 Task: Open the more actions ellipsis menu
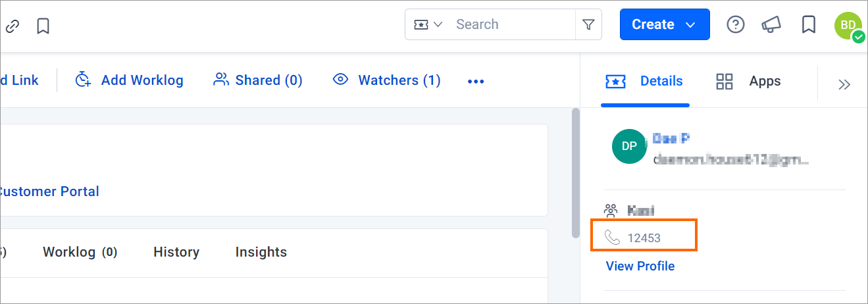coord(476,82)
